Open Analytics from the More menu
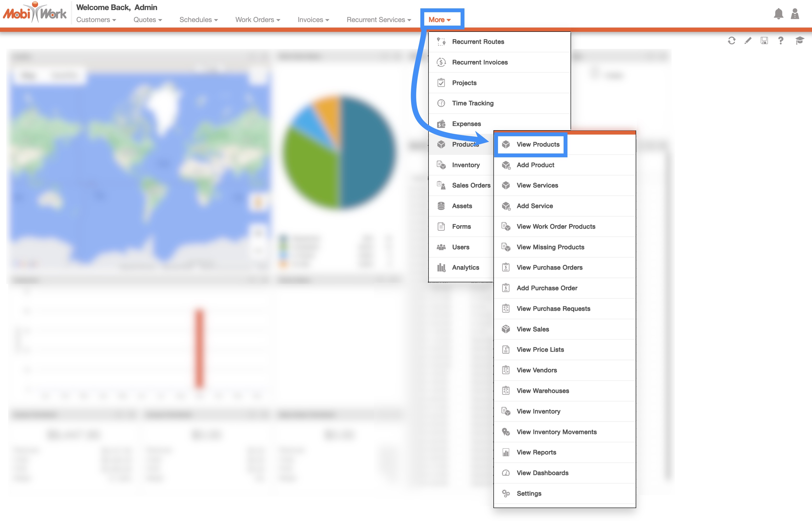Image resolution: width=812 pixels, height=521 pixels. (x=465, y=268)
